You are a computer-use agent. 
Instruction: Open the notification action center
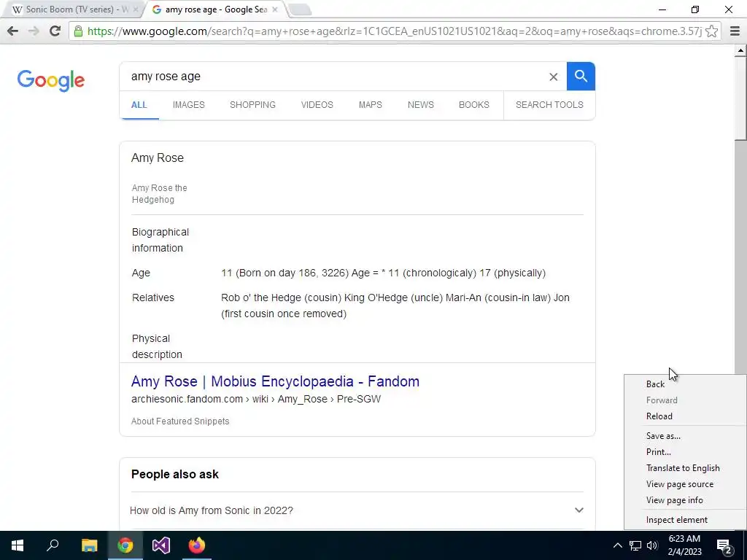724,545
